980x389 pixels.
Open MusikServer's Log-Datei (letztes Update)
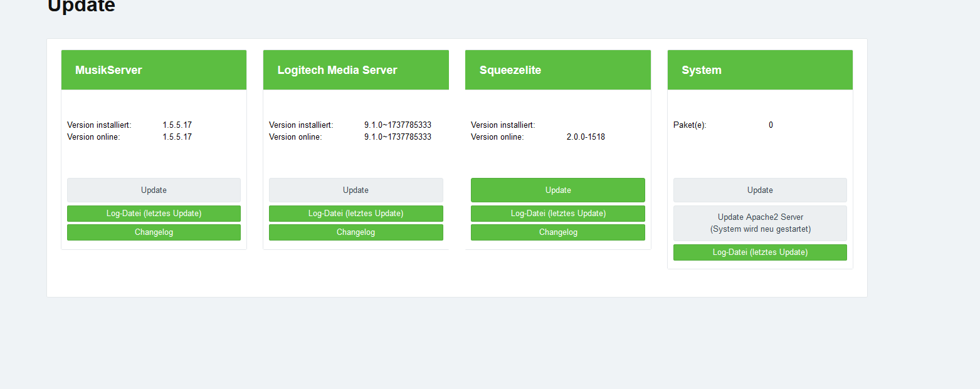(x=154, y=214)
